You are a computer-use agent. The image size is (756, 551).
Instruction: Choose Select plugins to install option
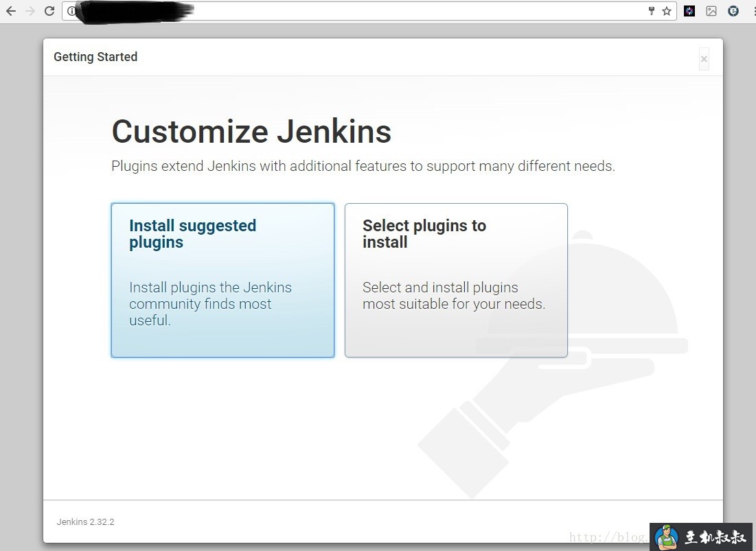click(456, 281)
